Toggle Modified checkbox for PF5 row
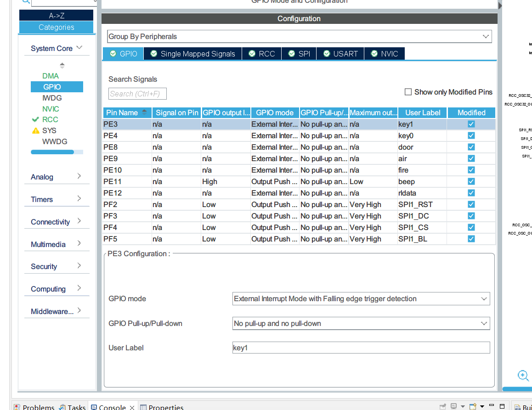This screenshot has width=532, height=410. 471,239
